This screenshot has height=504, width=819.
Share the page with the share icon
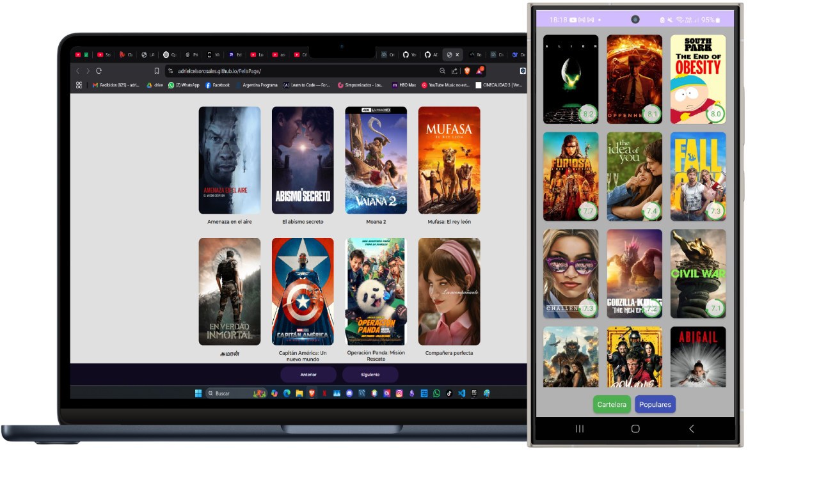click(x=454, y=71)
